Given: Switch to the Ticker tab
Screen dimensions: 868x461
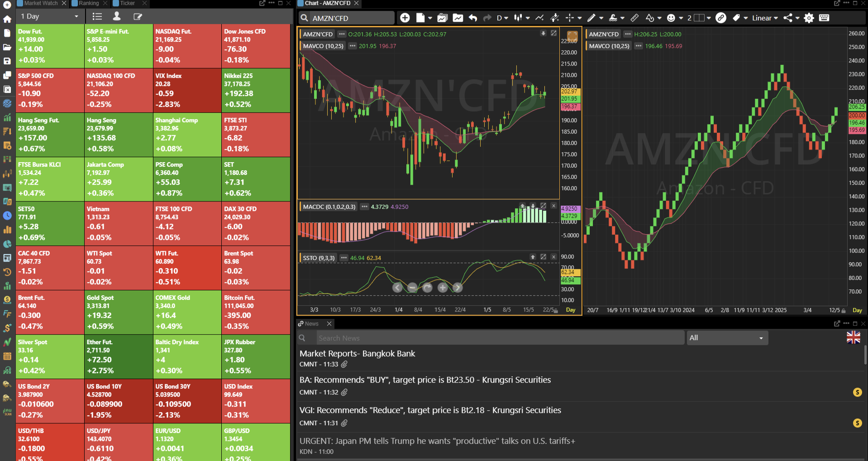Looking at the screenshot, I should [x=127, y=3].
